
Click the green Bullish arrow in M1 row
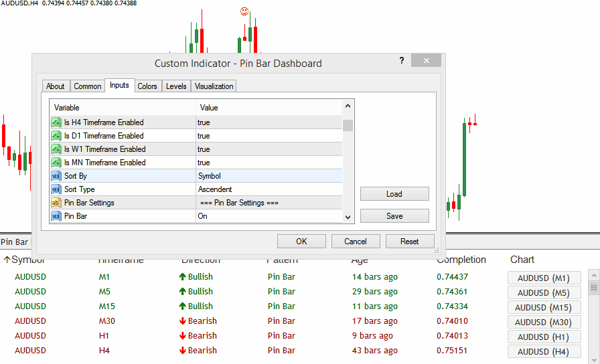pyautogui.click(x=182, y=277)
